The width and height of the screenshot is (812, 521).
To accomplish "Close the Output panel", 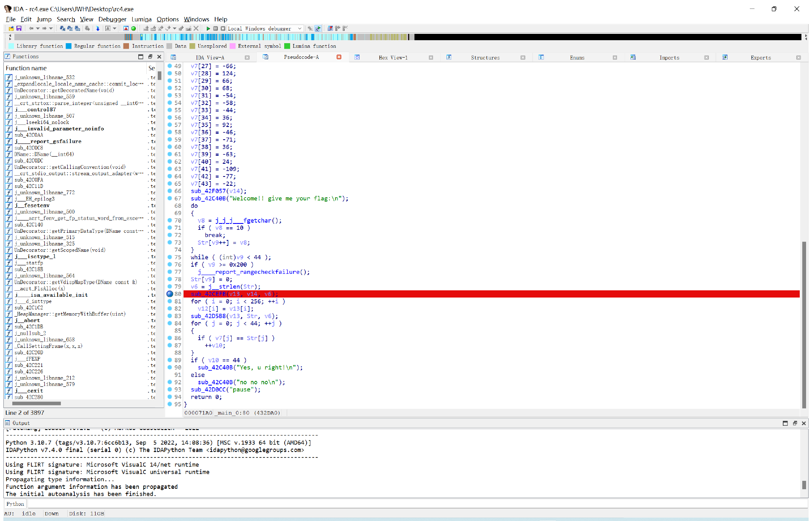I will click(x=804, y=423).
